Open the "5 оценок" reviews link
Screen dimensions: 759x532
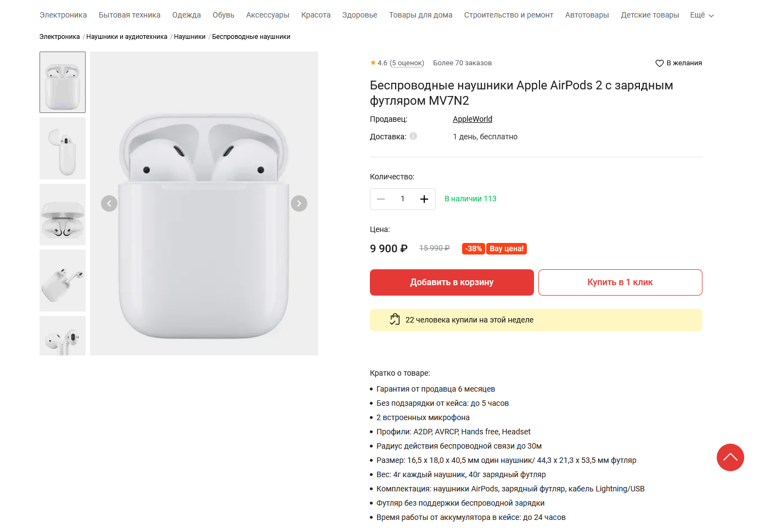[x=407, y=63]
